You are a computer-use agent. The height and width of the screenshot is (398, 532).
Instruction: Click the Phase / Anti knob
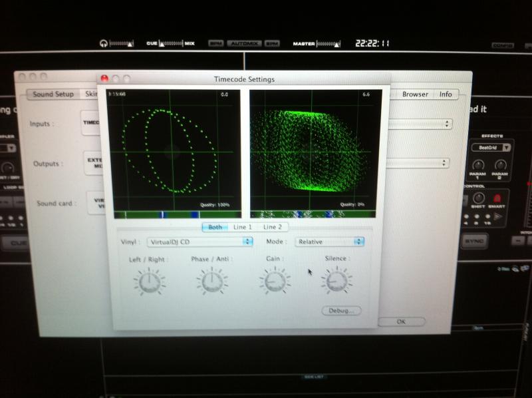[x=211, y=281]
